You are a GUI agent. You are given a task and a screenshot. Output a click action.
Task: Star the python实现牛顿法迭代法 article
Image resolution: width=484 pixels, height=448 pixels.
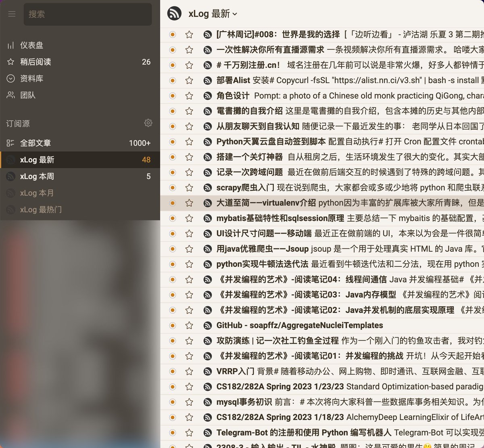coord(189,264)
